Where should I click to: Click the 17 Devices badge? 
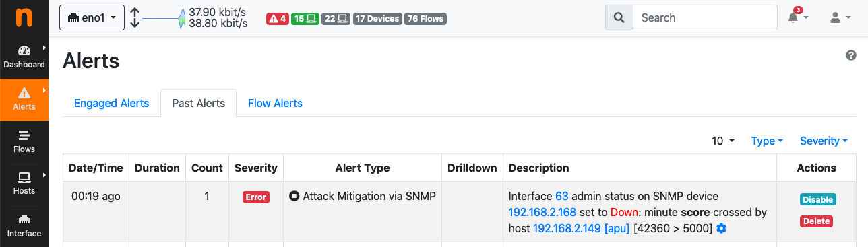(x=377, y=19)
